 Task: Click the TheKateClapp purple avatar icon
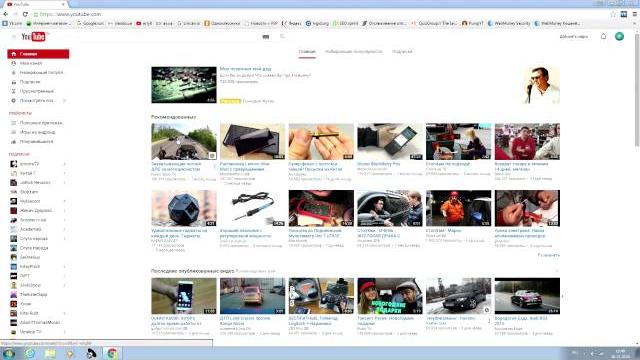pyautogui.click(x=13, y=295)
